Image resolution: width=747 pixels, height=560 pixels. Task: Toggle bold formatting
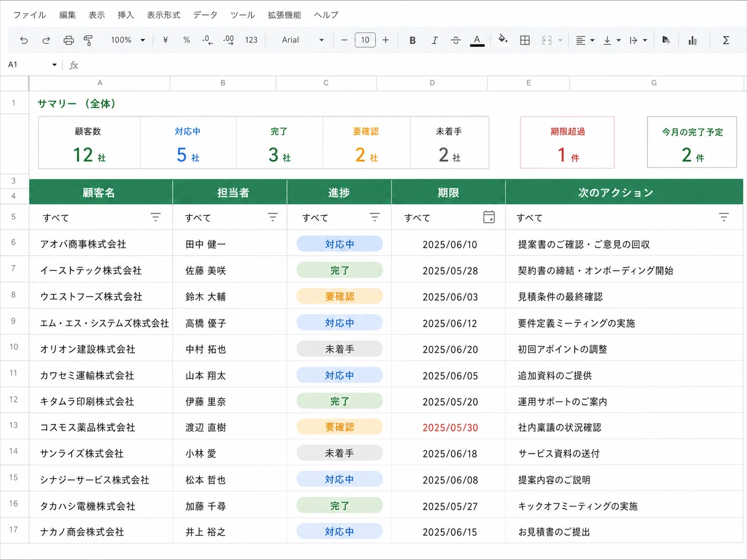tap(412, 40)
